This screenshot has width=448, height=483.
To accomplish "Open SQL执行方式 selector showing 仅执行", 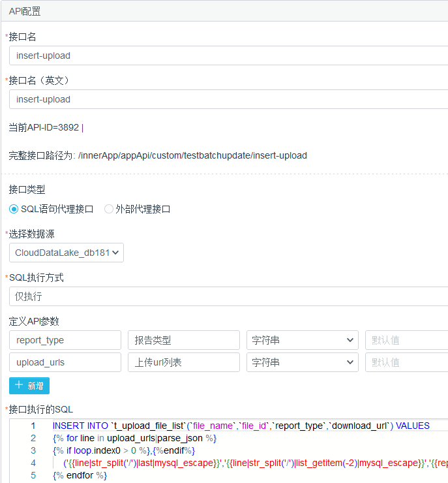I will pos(228,296).
